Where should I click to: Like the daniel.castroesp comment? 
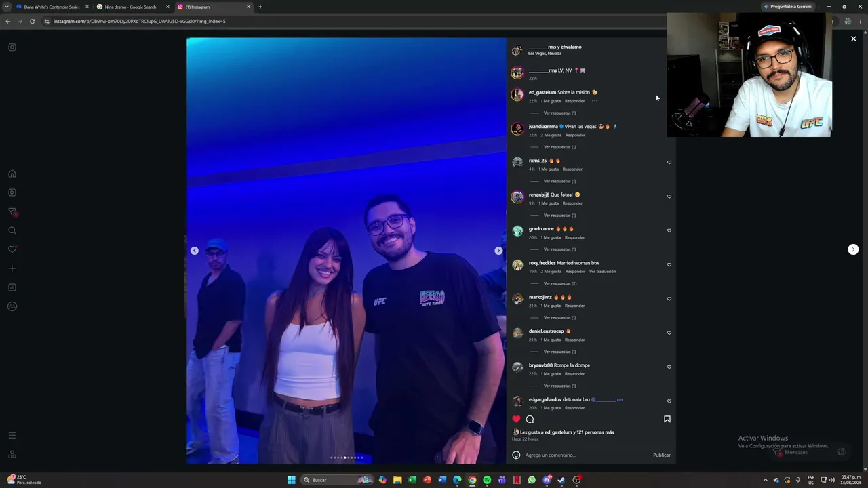669,333
